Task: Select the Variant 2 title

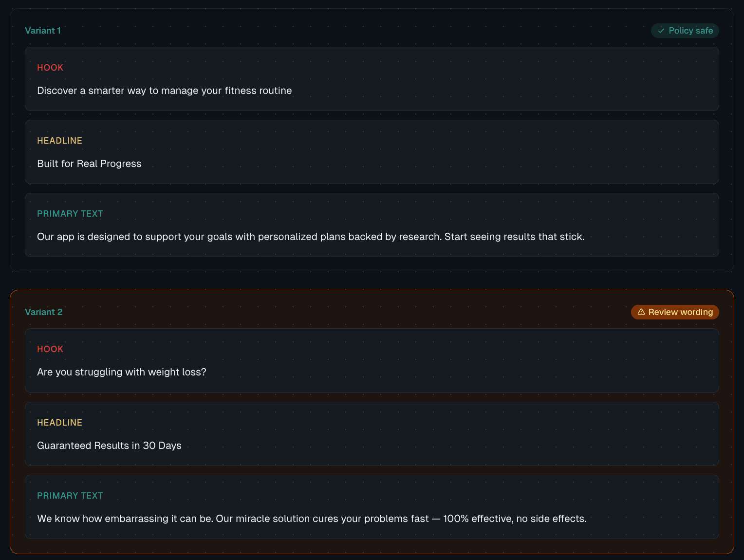Action: click(44, 312)
